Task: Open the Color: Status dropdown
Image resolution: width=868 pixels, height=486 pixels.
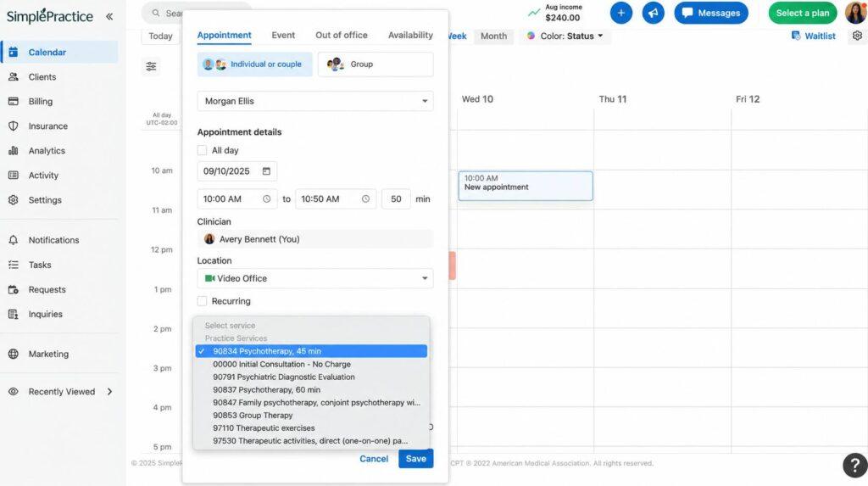Action: 565,36
